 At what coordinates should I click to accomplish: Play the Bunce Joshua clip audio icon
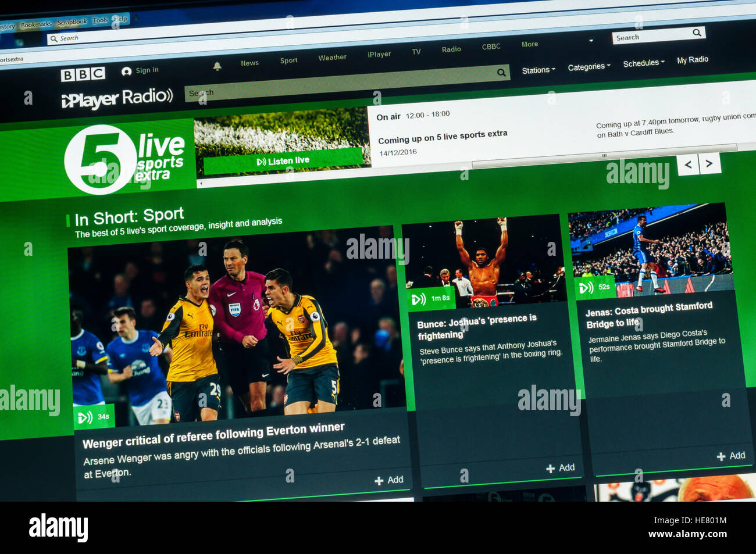(x=418, y=300)
